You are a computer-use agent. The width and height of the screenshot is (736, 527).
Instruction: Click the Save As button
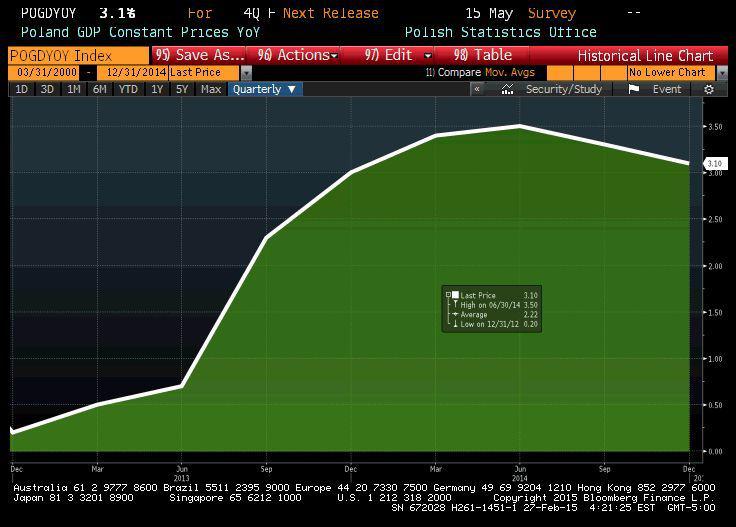pyautogui.click(x=199, y=55)
